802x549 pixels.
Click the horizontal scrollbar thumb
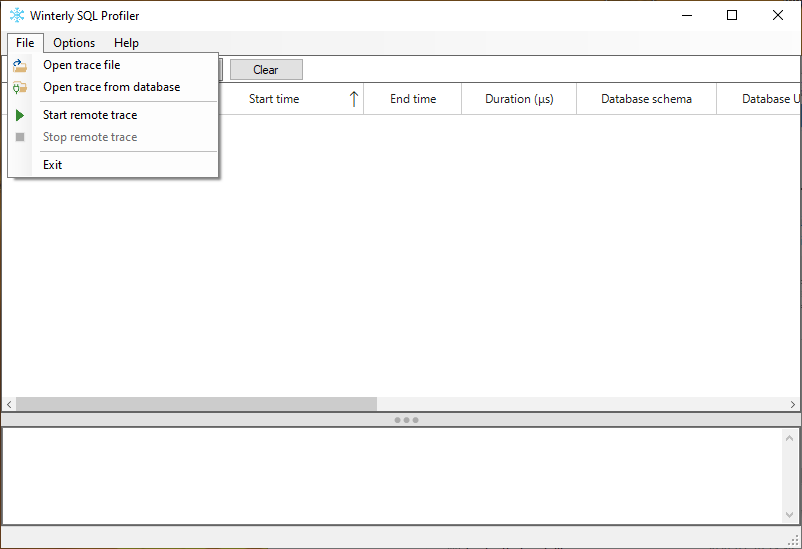pyautogui.click(x=196, y=404)
